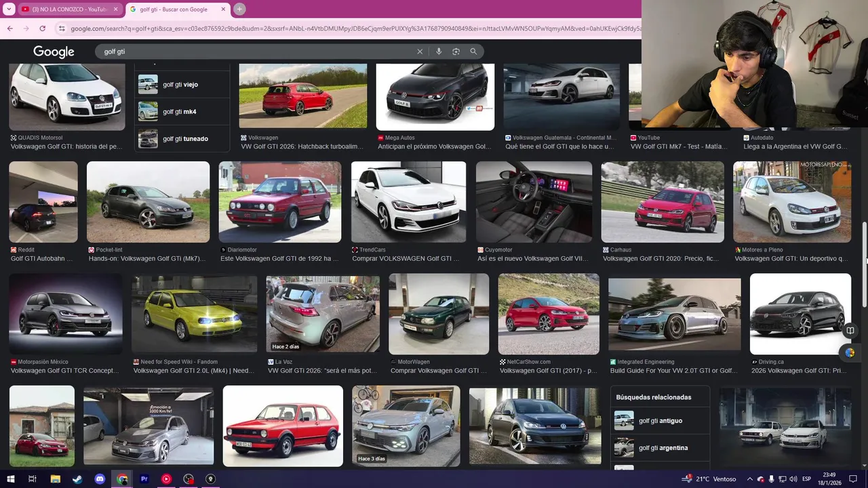Image resolution: width=868 pixels, height=488 pixels.
Task: Open Mega Autos Anticipan el próximo Volkswagen link
Action: coord(434,146)
